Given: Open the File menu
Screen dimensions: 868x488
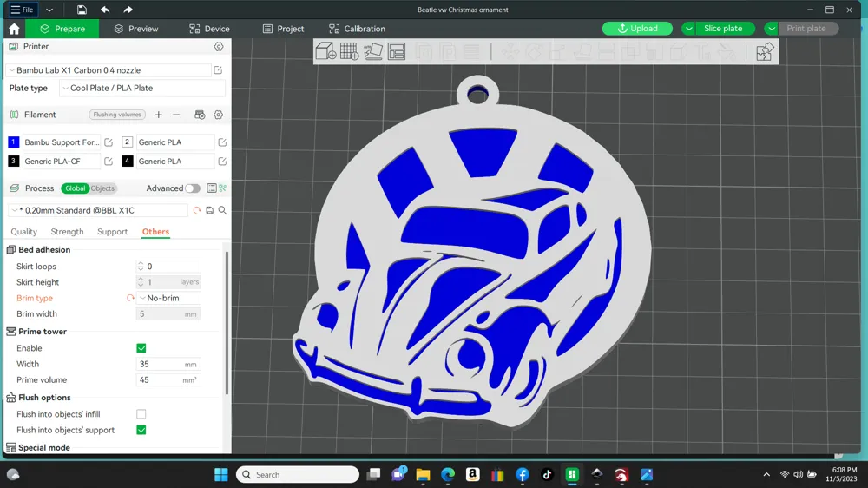Looking at the screenshot, I should coord(23,10).
